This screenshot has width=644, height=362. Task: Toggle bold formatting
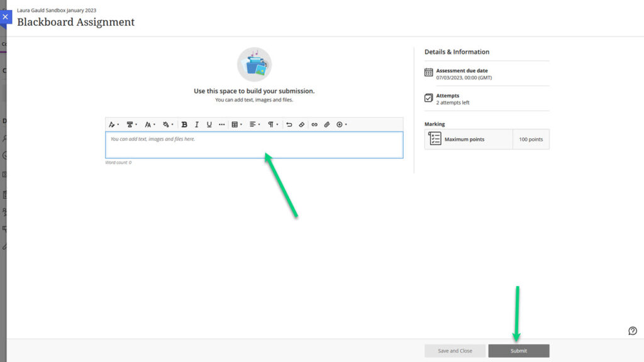[x=184, y=124]
